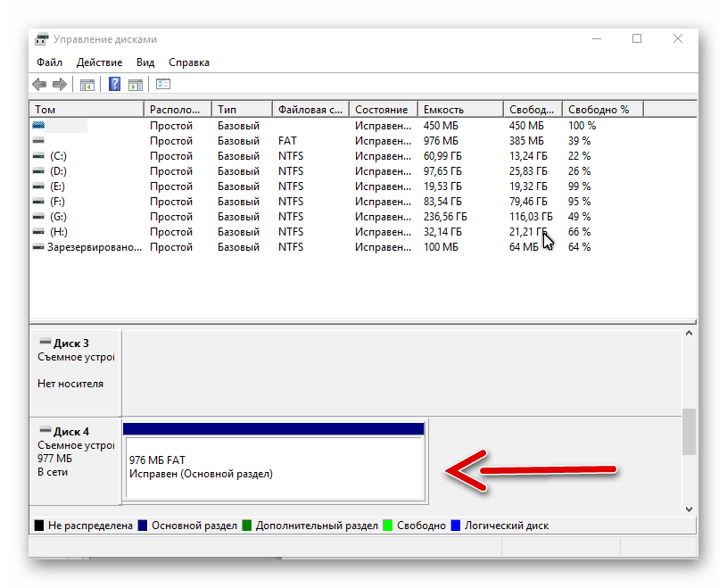727x588 pixels.
Task: Sort volumes by Том column header
Action: point(86,110)
